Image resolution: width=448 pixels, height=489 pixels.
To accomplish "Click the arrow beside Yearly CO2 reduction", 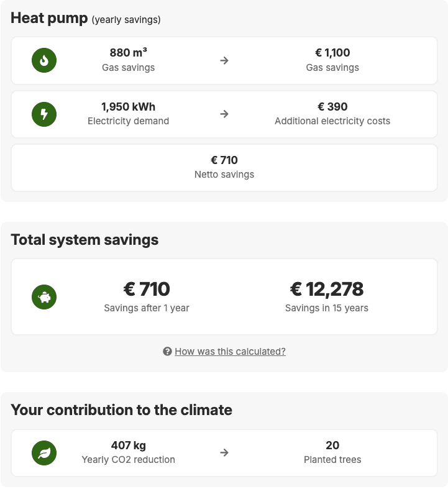I will pyautogui.click(x=224, y=452).
